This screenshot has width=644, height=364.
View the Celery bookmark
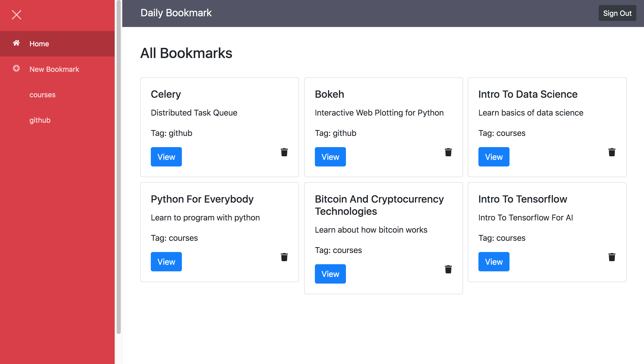[166, 157]
